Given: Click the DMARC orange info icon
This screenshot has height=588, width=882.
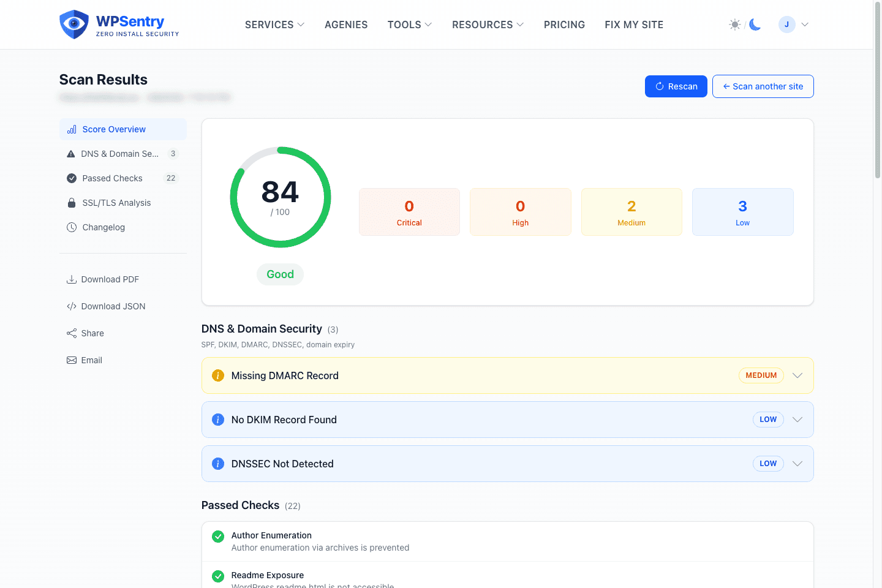Looking at the screenshot, I should pyautogui.click(x=218, y=375).
